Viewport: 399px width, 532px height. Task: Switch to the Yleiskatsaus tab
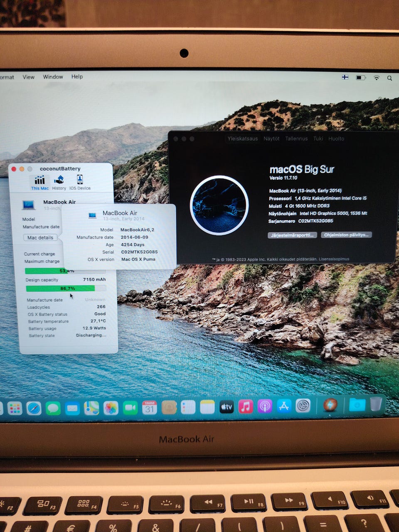[243, 139]
